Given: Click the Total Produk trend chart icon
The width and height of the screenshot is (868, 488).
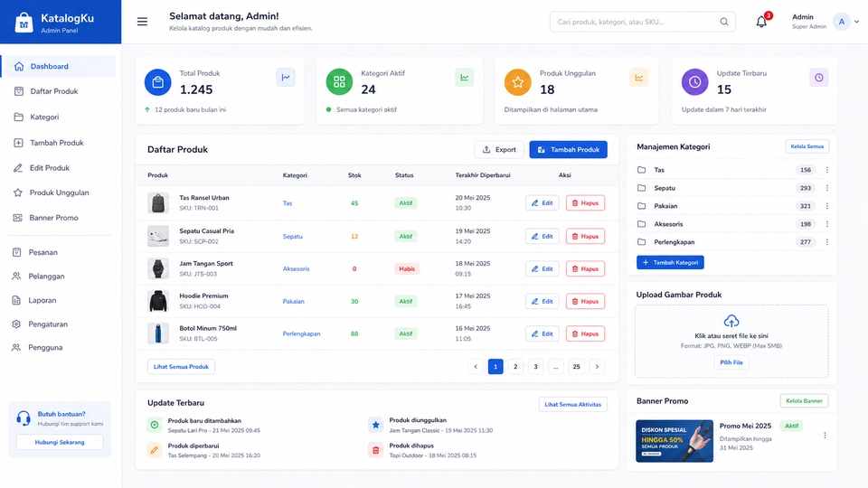Looking at the screenshot, I should coord(286,78).
